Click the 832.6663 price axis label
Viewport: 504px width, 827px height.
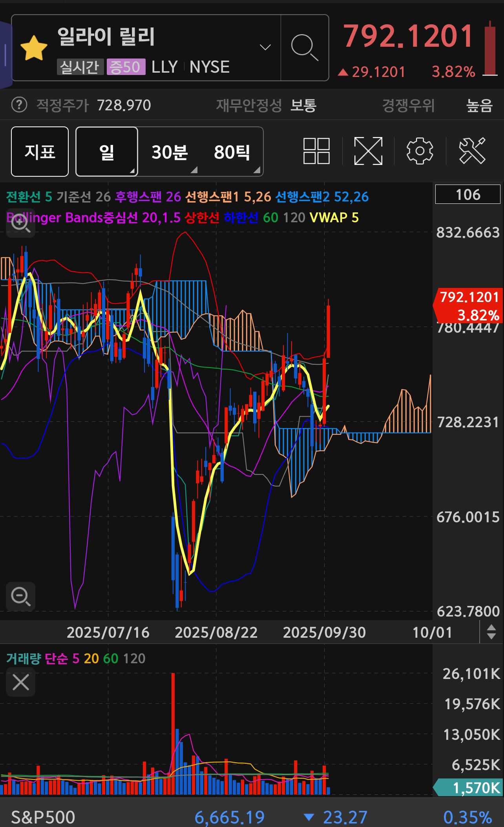468,232
